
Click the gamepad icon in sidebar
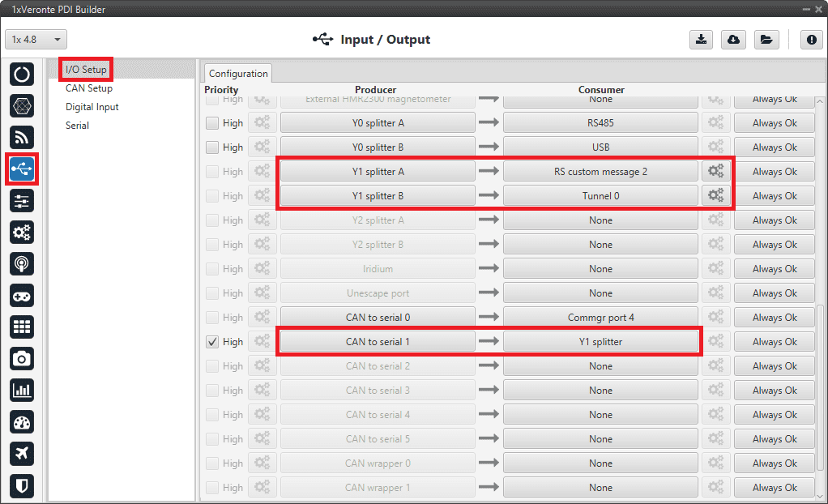[22, 295]
